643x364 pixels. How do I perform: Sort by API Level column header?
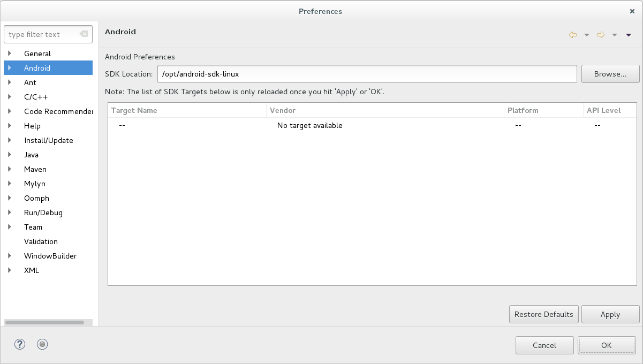pyautogui.click(x=610, y=110)
